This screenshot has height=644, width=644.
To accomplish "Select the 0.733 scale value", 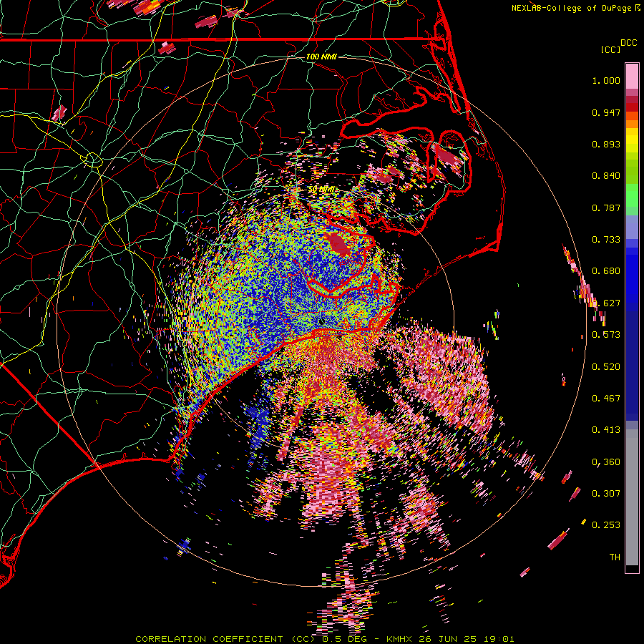I will (x=606, y=240).
